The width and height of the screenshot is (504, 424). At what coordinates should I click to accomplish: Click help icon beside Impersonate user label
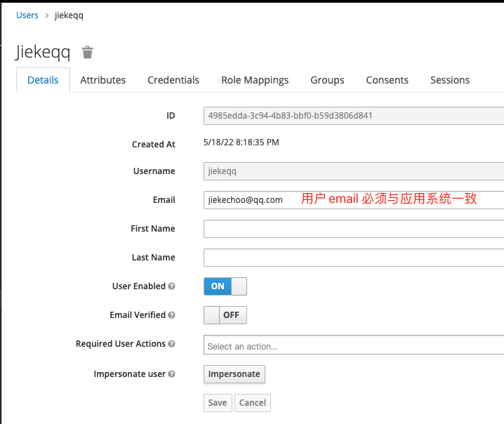172,374
